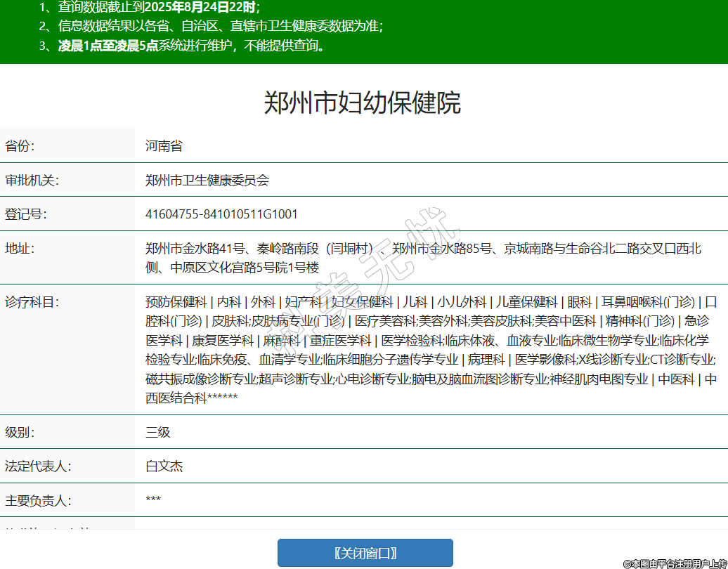
Task: Select the 法定代表人 row label
Action: pyautogui.click(x=38, y=466)
